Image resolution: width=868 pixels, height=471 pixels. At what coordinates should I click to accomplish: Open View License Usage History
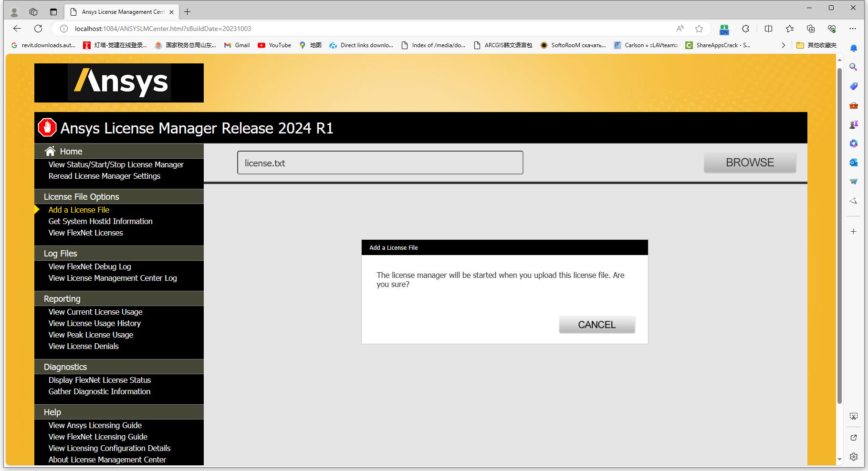click(x=94, y=323)
